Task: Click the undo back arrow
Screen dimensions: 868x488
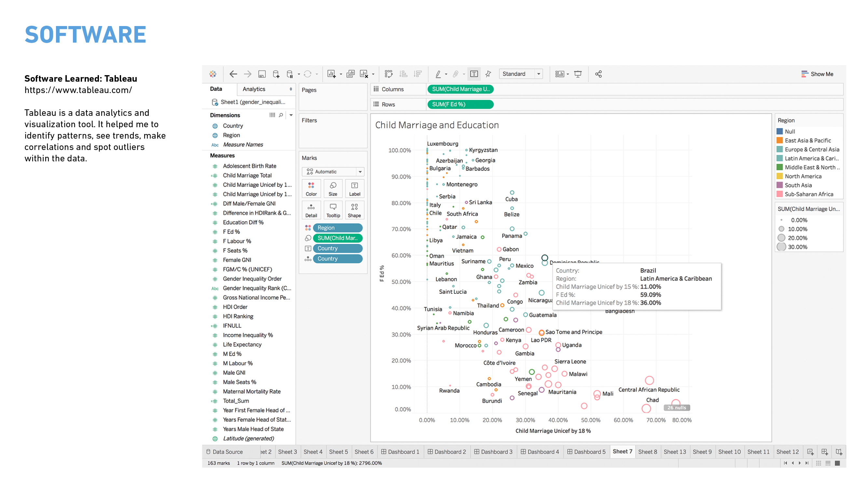Action: [x=233, y=74]
